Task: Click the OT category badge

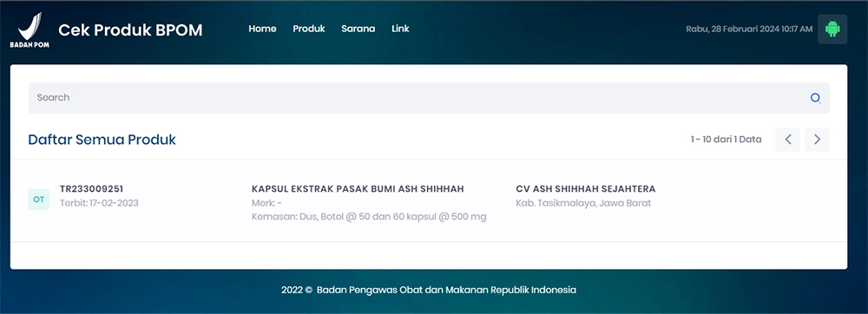Action: [39, 200]
